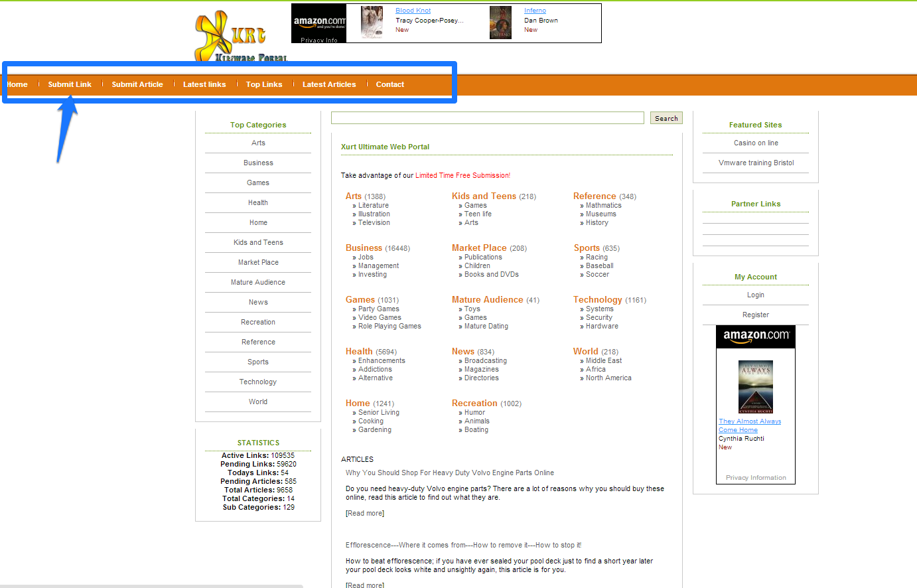The width and height of the screenshot is (917, 588).
Task: Go to Latest Articles in navigation bar
Action: pyautogui.click(x=329, y=84)
